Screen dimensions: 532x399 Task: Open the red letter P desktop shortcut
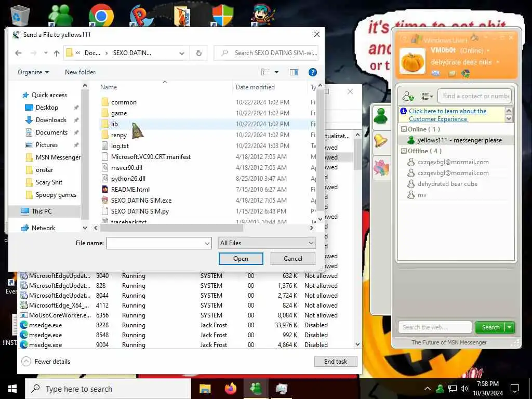[141, 15]
